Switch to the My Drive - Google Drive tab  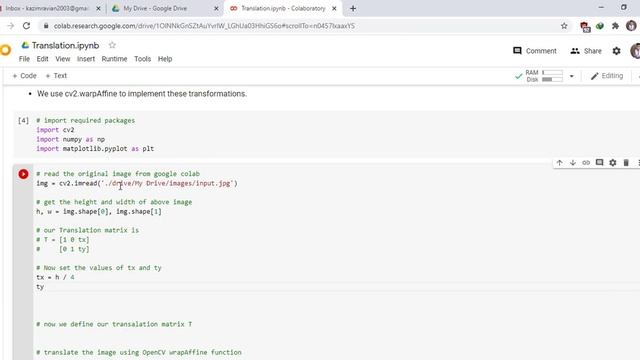click(155, 8)
